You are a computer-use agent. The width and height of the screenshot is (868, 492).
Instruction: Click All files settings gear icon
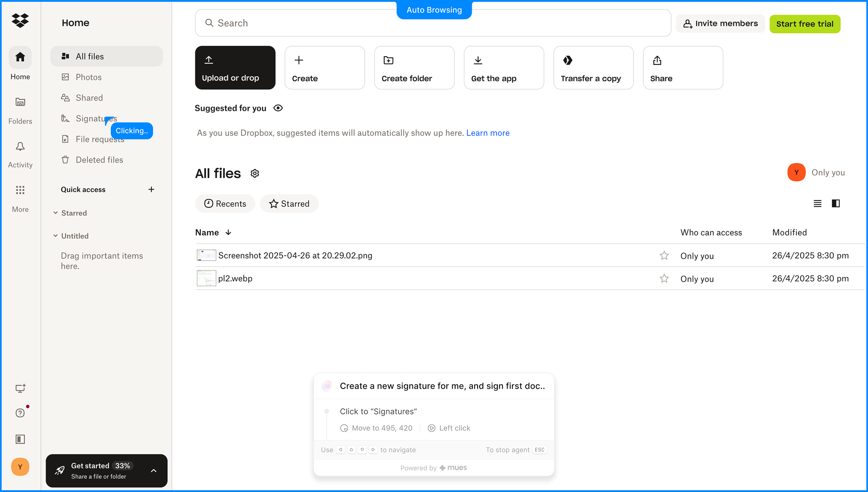click(255, 173)
